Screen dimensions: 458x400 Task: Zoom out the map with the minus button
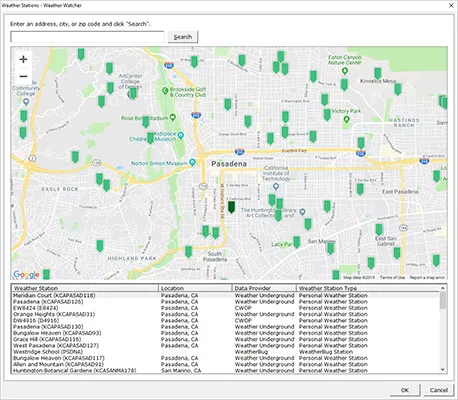pyautogui.click(x=23, y=76)
